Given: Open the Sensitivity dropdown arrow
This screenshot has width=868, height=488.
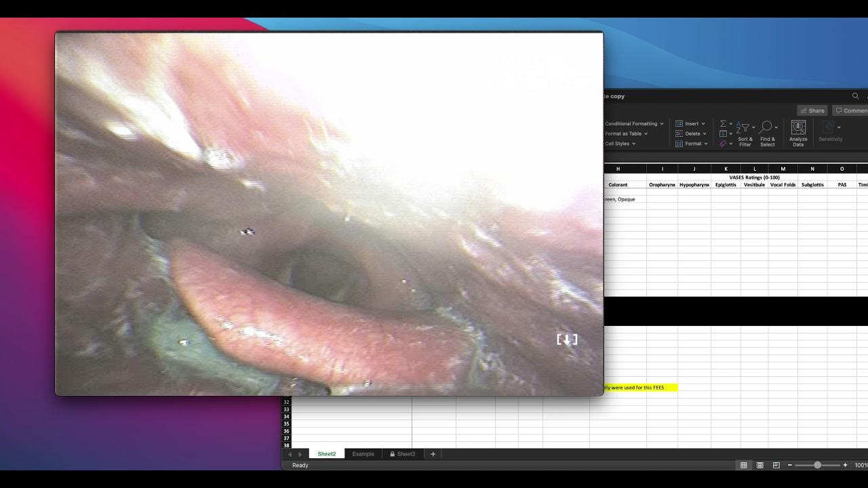Looking at the screenshot, I should click(x=839, y=127).
